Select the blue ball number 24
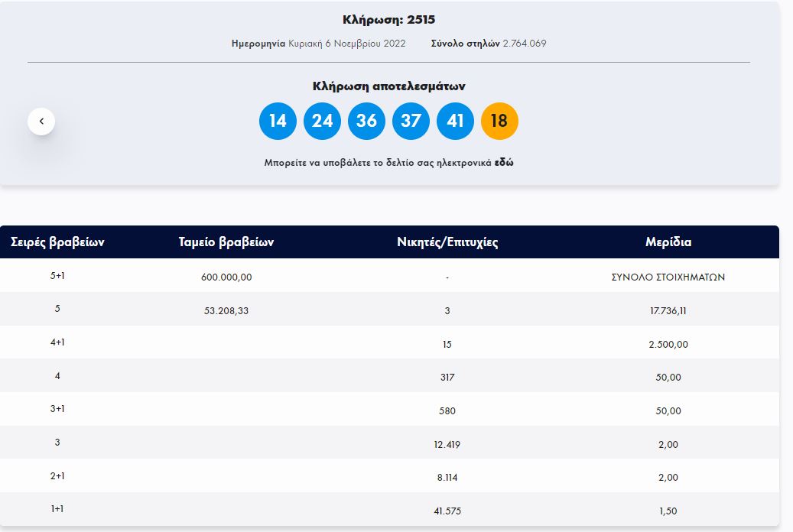Image resolution: width=793 pixels, height=532 pixels. [322, 122]
